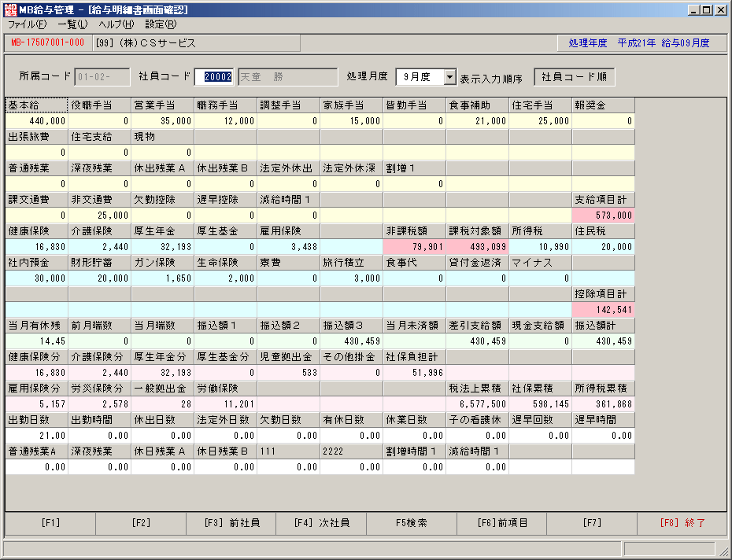The image size is (732, 560).
Task: Select the 基本給 value 440,000 cell
Action: click(x=37, y=121)
